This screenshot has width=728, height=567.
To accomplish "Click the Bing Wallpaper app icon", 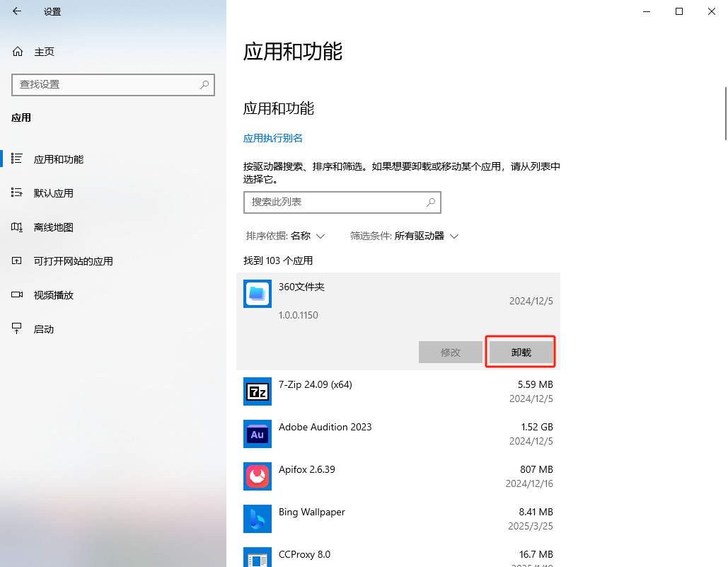I will pos(258,519).
